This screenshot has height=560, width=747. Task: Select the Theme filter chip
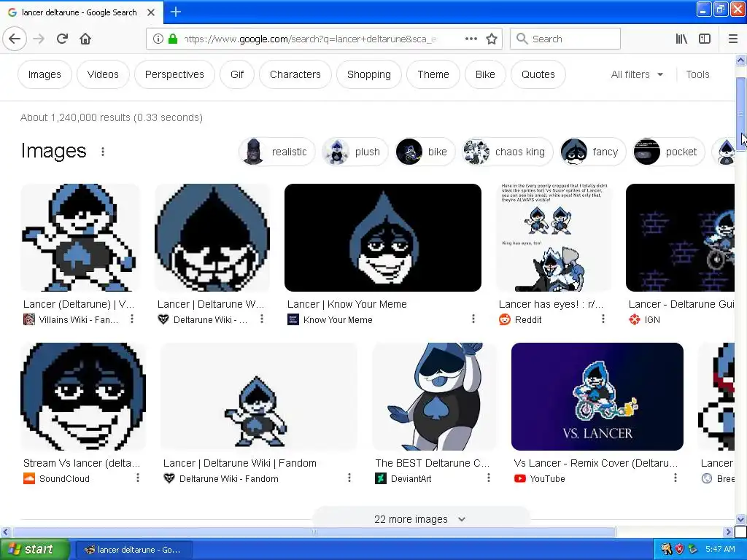pyautogui.click(x=433, y=74)
